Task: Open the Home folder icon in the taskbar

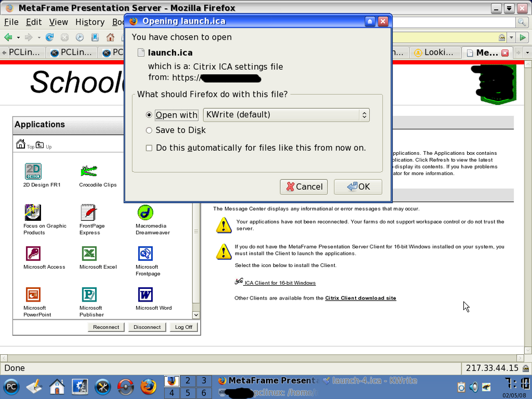Action: 57,387
